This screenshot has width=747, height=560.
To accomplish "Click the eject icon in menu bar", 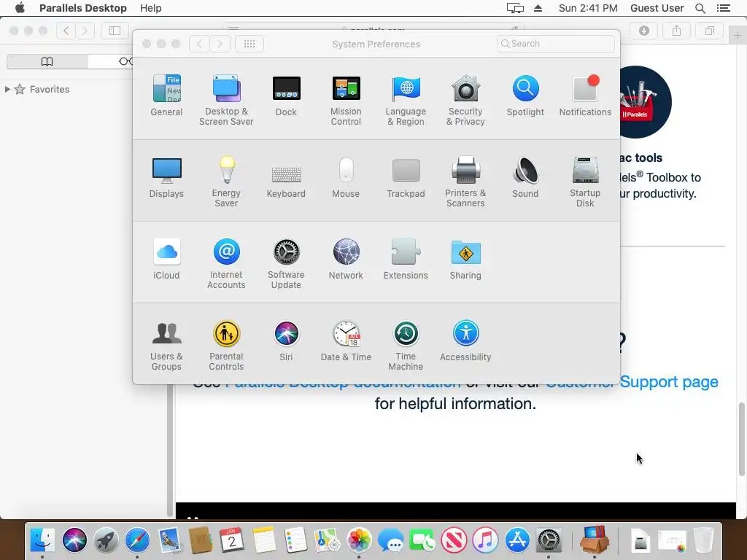I will (x=538, y=8).
